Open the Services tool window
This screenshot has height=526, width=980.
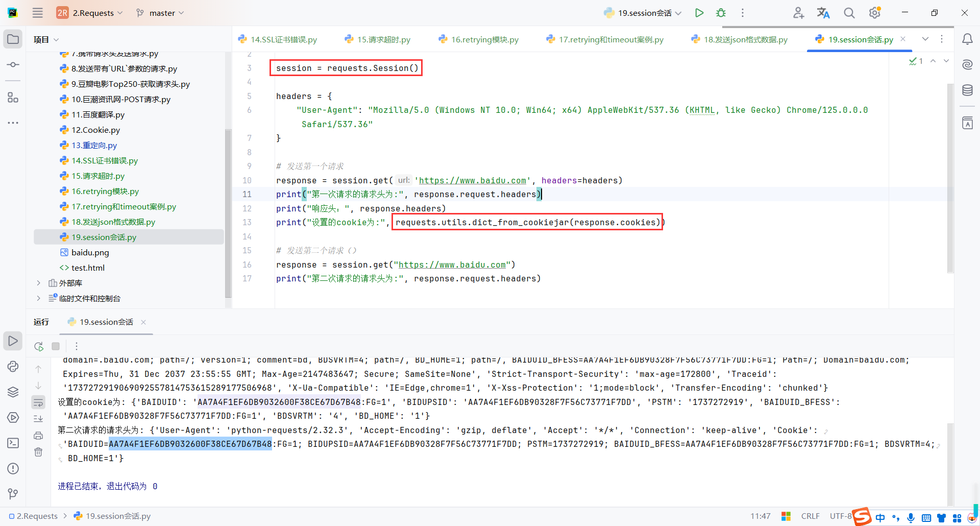(13, 417)
